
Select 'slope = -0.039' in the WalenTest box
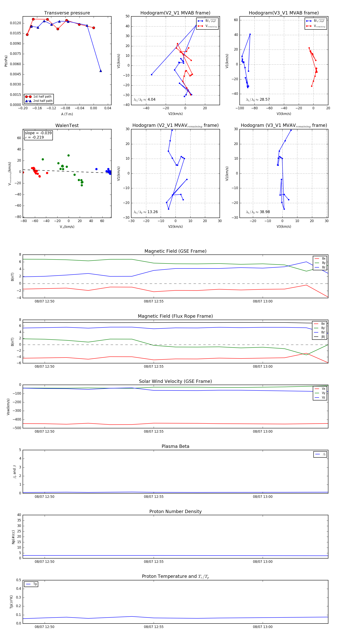tap(38, 133)
